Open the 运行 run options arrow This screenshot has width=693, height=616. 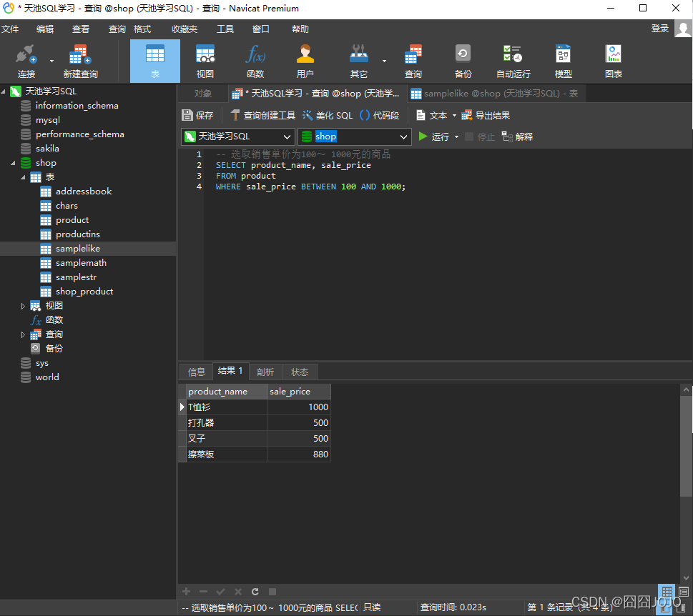click(x=456, y=137)
